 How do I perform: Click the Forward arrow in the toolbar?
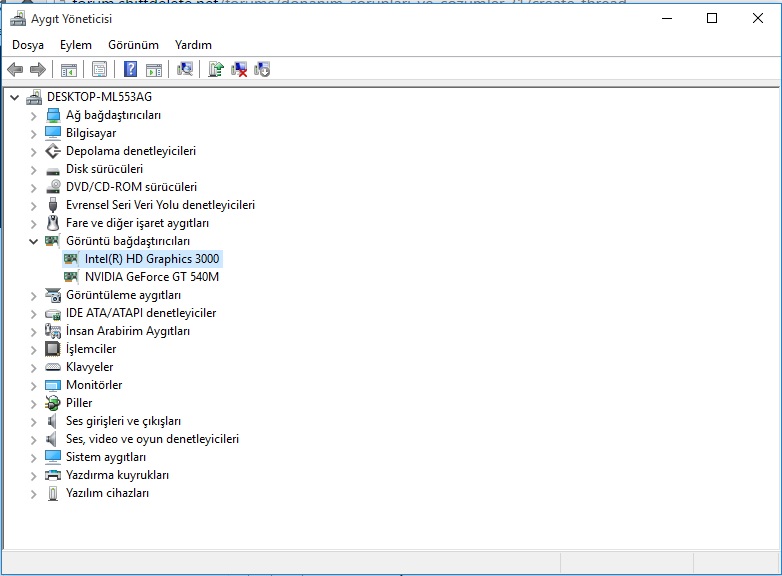click(38, 69)
